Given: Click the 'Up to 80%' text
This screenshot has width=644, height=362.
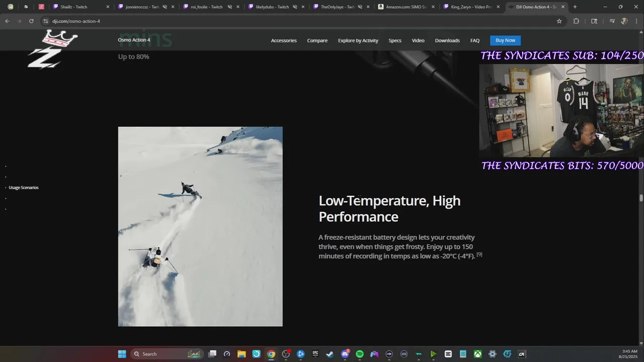Looking at the screenshot, I should coord(134,57).
